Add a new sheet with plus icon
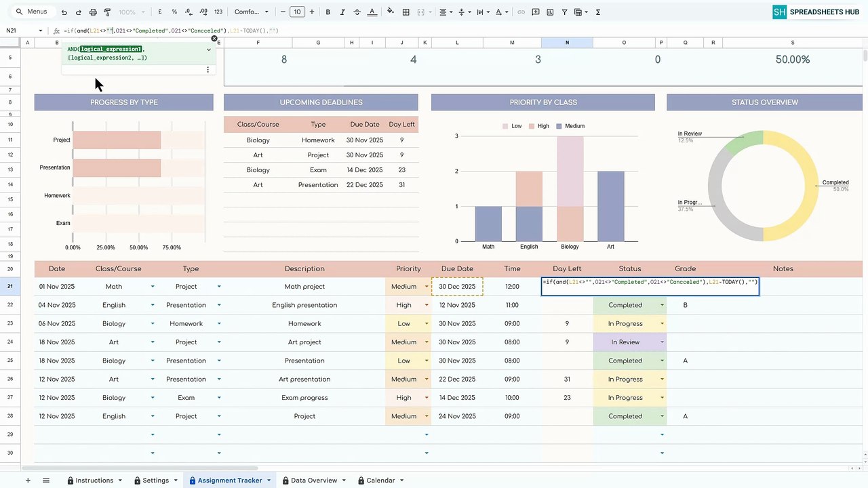 [28, 480]
